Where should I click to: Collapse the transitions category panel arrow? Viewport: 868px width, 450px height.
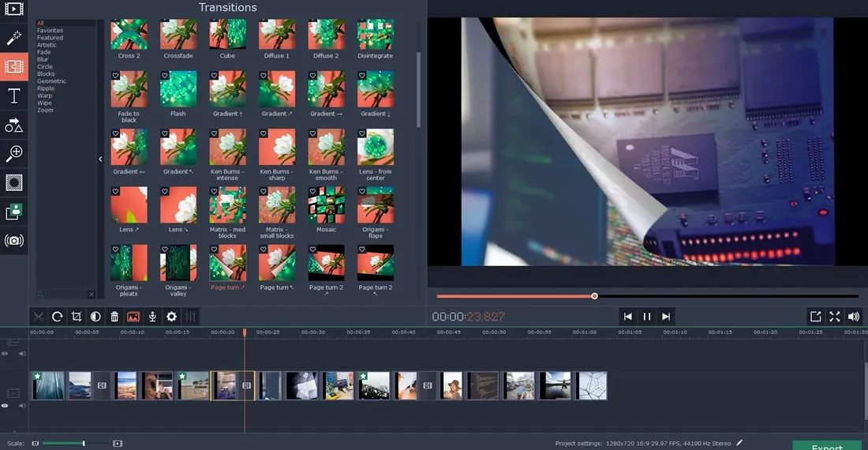100,159
